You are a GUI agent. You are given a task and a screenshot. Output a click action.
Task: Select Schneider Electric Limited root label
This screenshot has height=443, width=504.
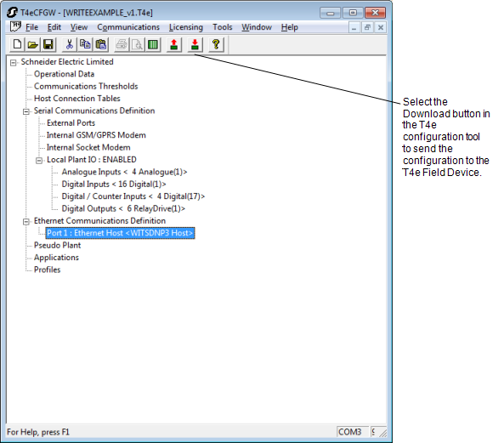pos(67,62)
